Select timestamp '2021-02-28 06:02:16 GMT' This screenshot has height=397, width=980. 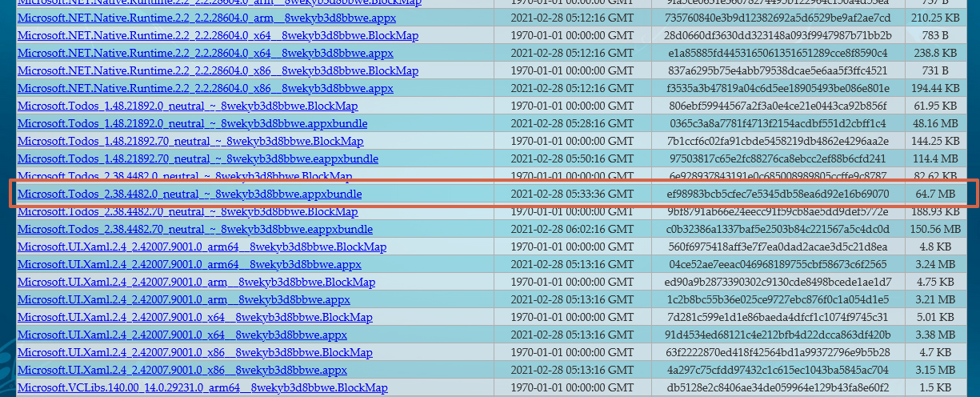(572, 229)
